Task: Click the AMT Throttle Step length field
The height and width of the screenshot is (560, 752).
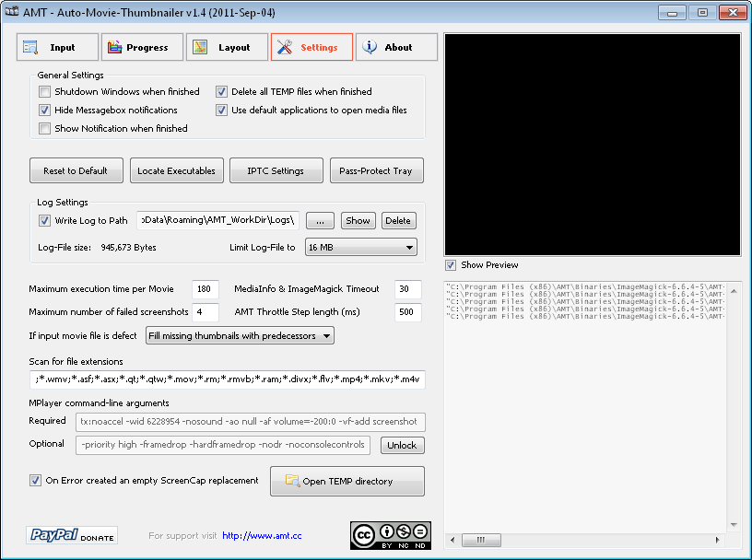Action: tap(407, 312)
